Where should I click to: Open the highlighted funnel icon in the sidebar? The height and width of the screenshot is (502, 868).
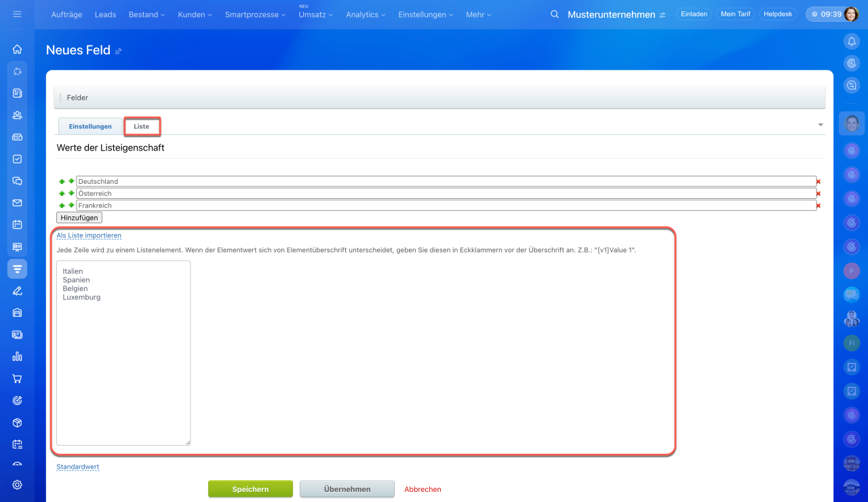coord(18,269)
